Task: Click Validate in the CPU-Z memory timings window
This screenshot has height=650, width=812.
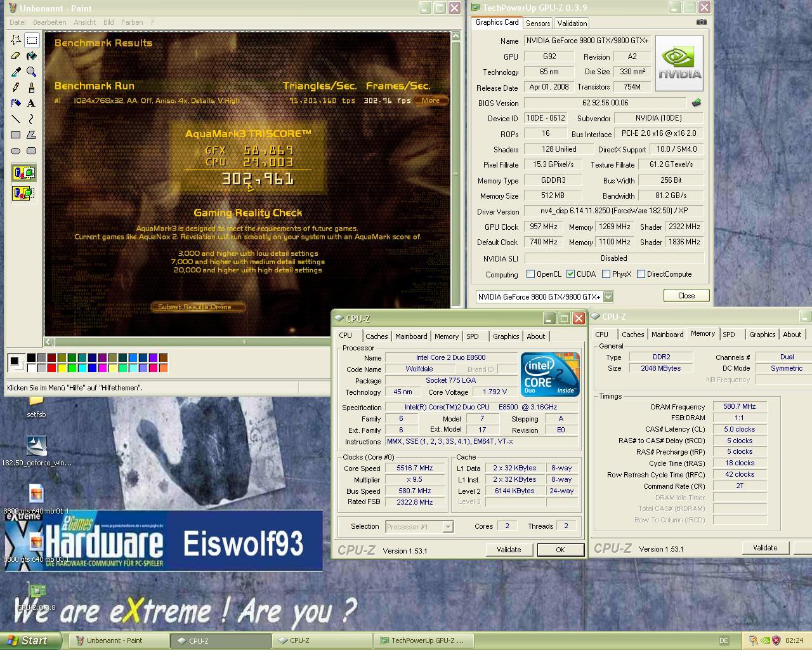Action: 765,548
